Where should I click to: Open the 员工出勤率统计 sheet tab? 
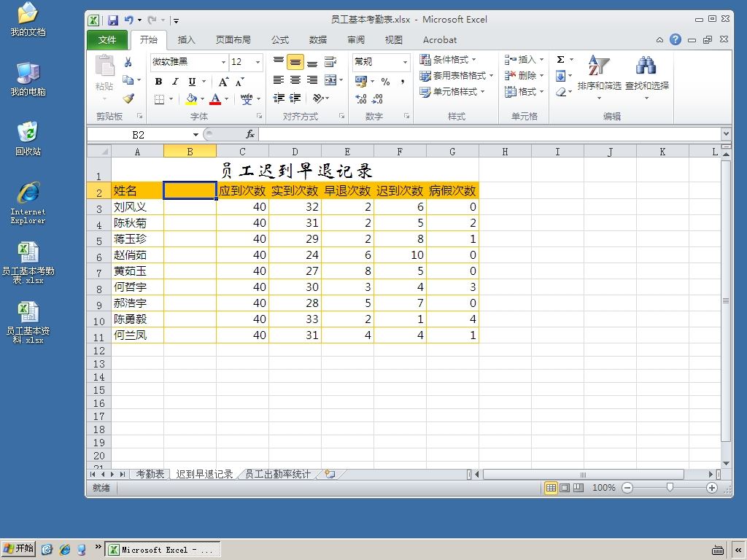[x=278, y=474]
